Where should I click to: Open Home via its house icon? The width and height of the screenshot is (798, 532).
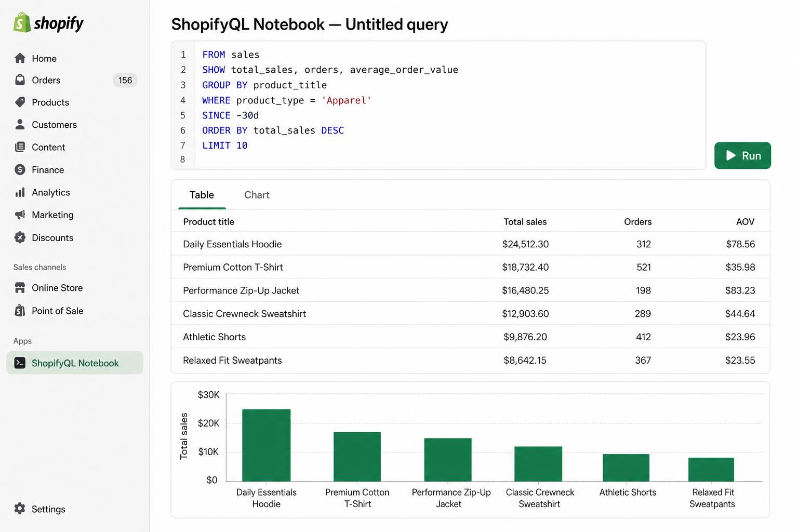(x=20, y=58)
